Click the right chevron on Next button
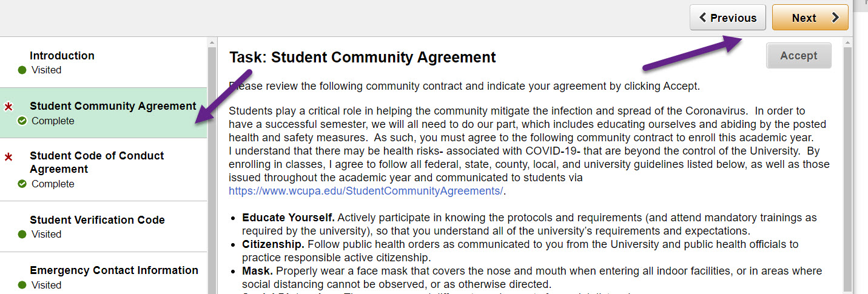The width and height of the screenshot is (868, 294). tap(835, 18)
